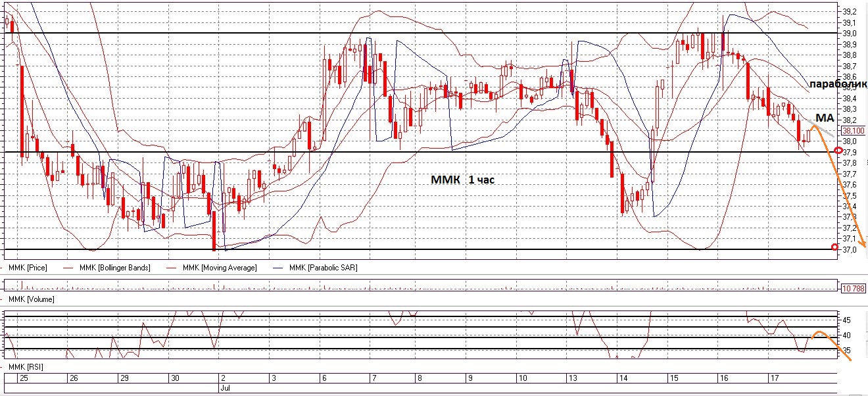Click date 7 on the time axis
Image resolution: width=868 pixels, height=396 pixels.
tap(373, 378)
